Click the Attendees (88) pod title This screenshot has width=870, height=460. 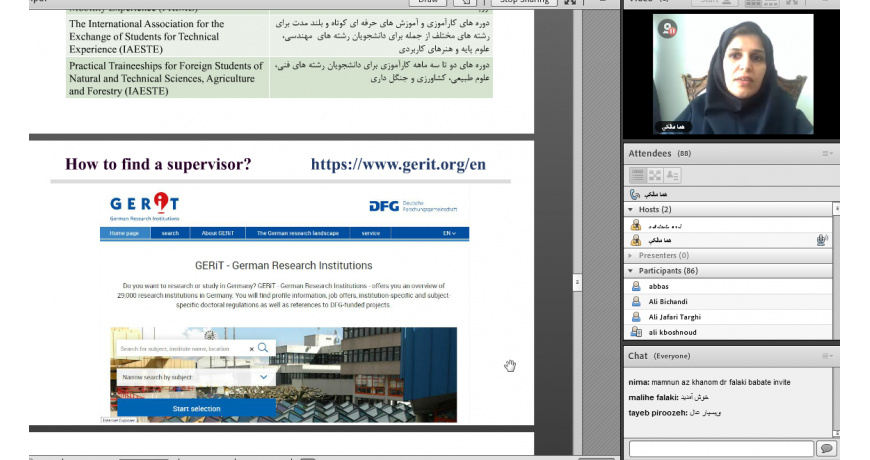point(659,154)
